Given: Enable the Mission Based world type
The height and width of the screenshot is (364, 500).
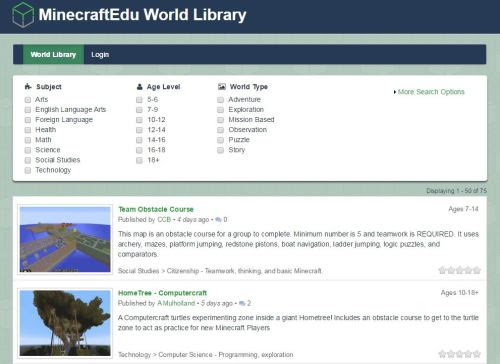Looking at the screenshot, I should tap(220, 120).
